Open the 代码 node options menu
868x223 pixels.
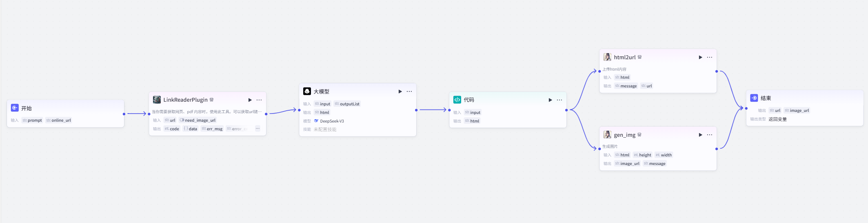pyautogui.click(x=559, y=100)
